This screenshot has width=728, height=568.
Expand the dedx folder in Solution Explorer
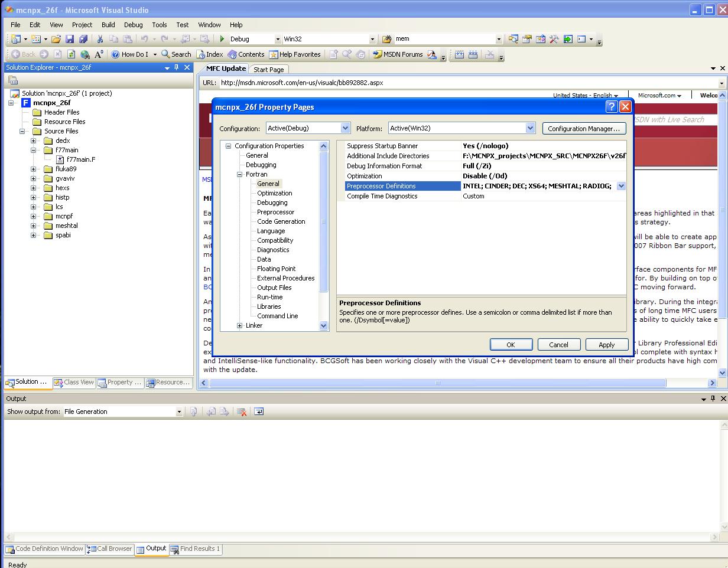pyautogui.click(x=34, y=141)
